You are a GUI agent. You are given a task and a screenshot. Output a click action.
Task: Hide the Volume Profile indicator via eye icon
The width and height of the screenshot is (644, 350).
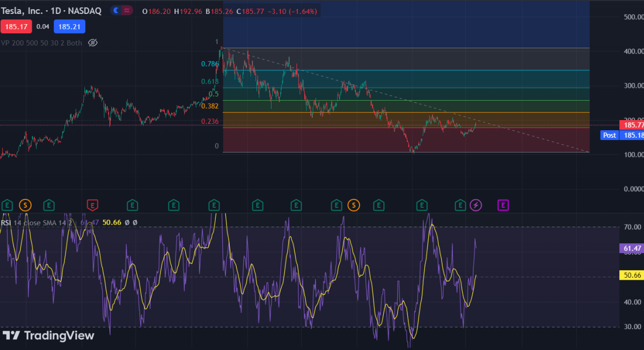(x=92, y=42)
